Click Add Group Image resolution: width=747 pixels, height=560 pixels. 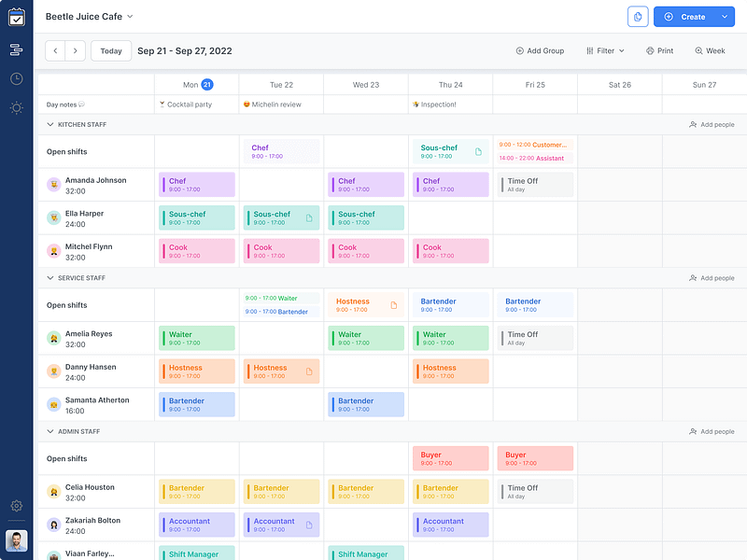coord(540,51)
